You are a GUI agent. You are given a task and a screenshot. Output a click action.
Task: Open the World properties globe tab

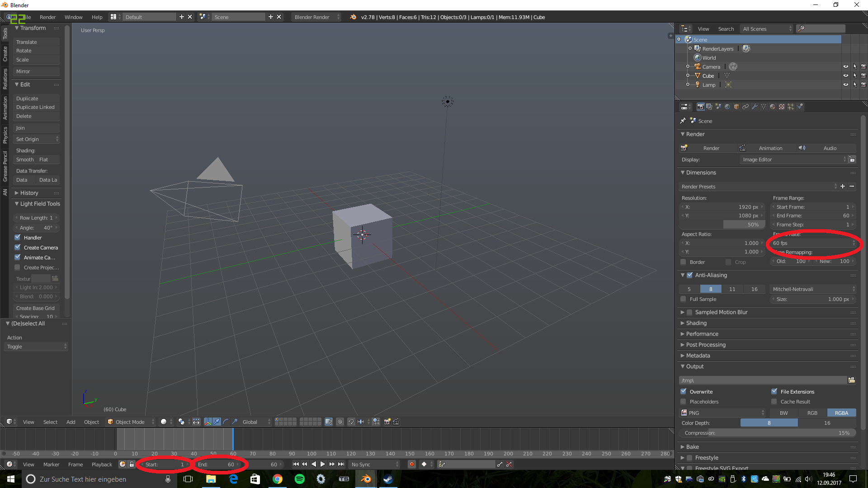click(x=727, y=107)
